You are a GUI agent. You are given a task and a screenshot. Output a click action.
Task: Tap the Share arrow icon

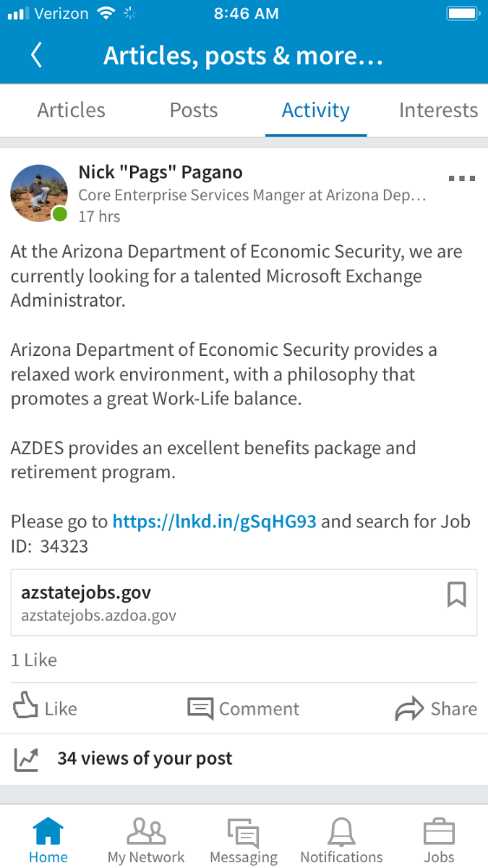[x=409, y=709]
